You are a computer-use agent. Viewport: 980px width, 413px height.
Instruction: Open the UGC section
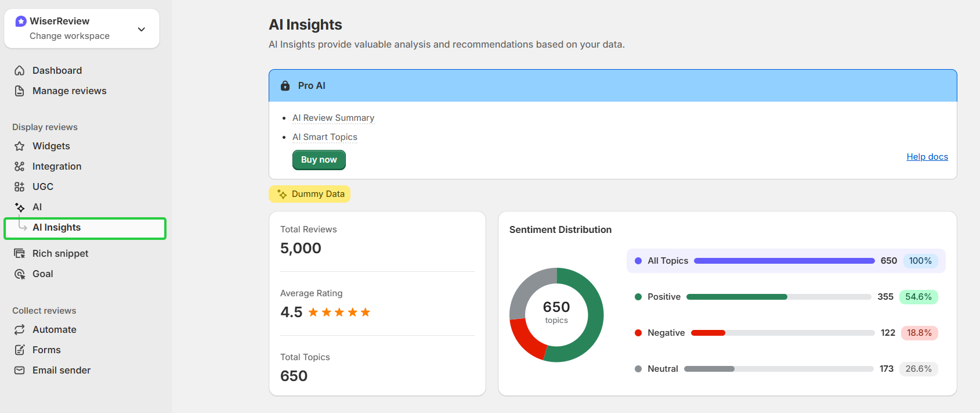click(x=43, y=186)
